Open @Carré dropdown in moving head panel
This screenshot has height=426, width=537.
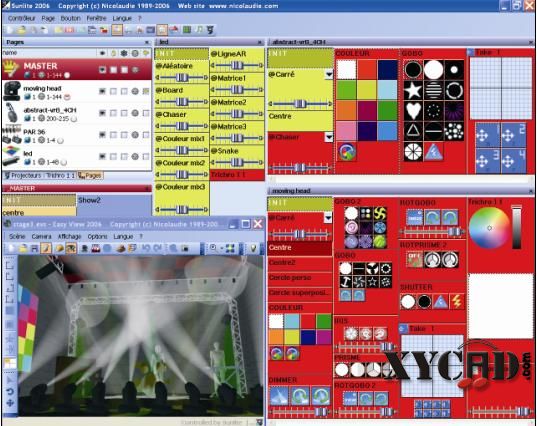(328, 217)
